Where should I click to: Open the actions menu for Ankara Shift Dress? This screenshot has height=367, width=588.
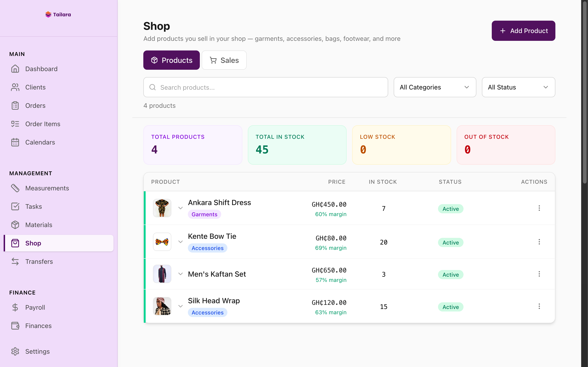(x=539, y=208)
